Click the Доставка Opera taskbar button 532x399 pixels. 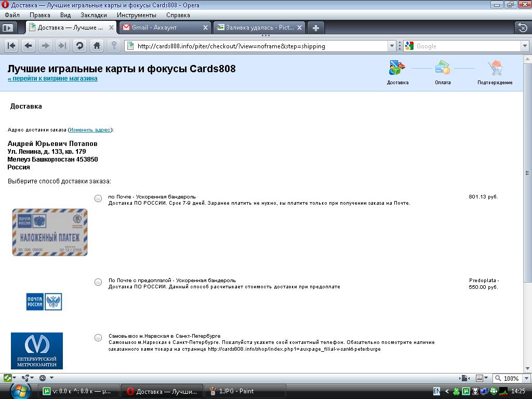point(162,391)
